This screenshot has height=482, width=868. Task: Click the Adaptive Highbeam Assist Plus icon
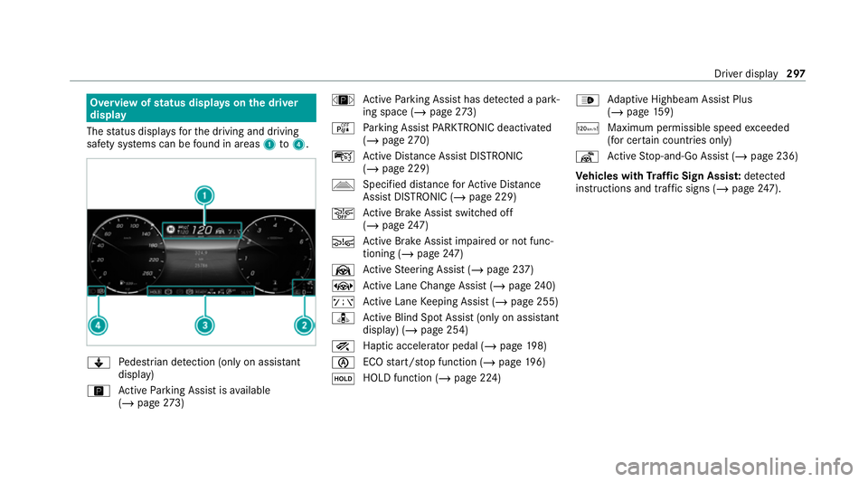point(588,100)
